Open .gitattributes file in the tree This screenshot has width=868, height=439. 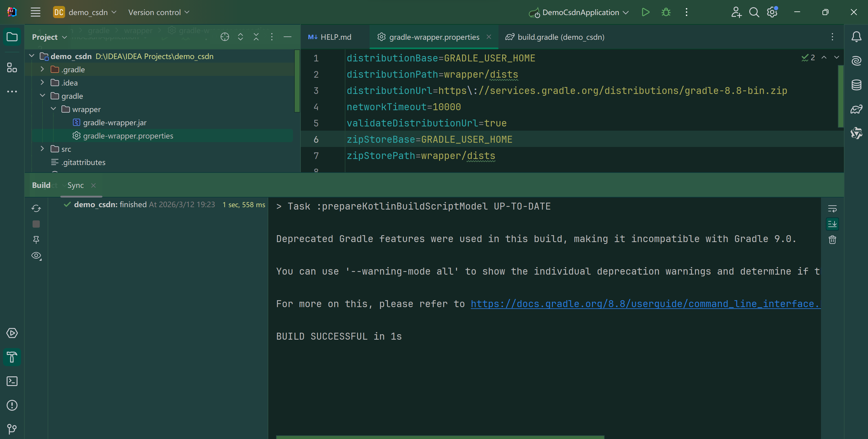click(83, 162)
